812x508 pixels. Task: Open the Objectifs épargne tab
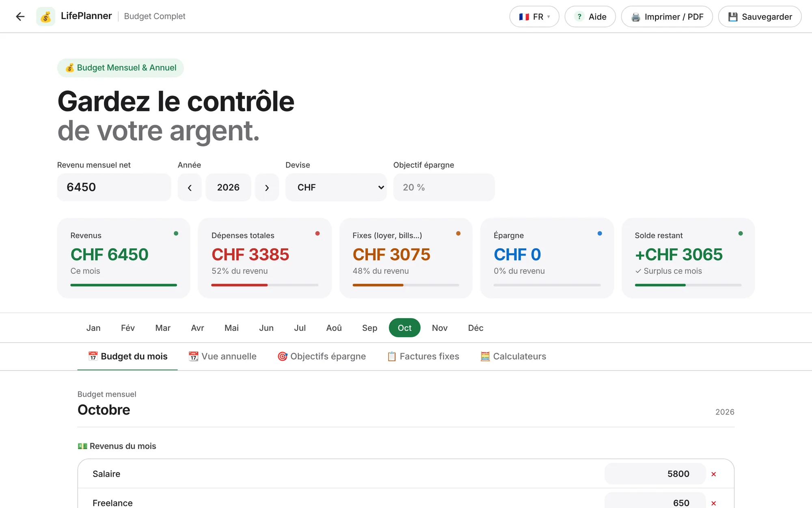[x=322, y=356]
